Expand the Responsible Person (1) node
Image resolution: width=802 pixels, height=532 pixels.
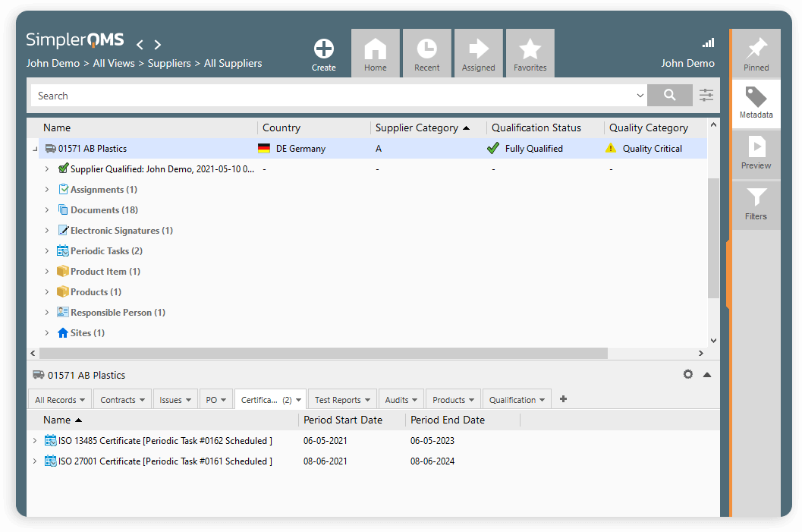46,312
